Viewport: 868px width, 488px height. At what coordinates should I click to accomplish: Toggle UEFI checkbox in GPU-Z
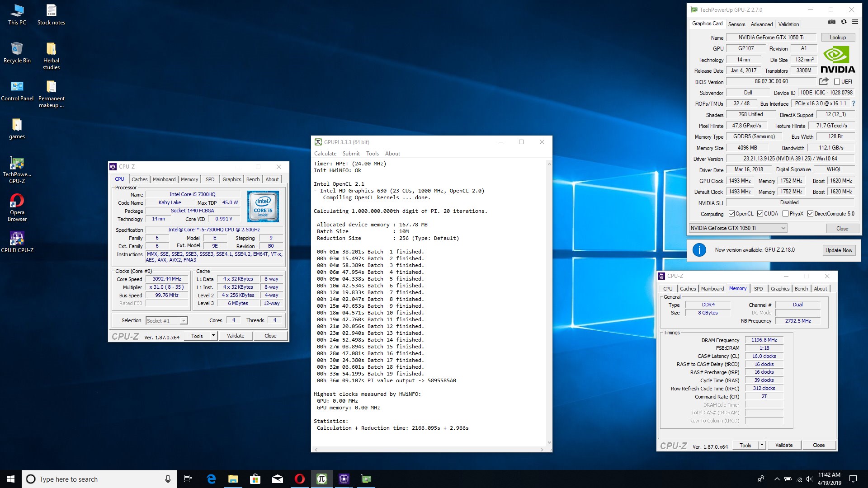click(x=837, y=82)
